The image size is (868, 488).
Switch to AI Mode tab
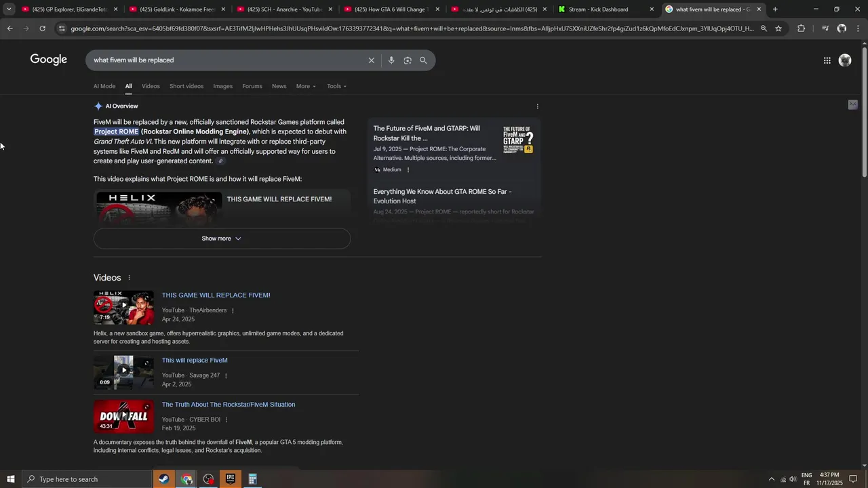pyautogui.click(x=104, y=86)
